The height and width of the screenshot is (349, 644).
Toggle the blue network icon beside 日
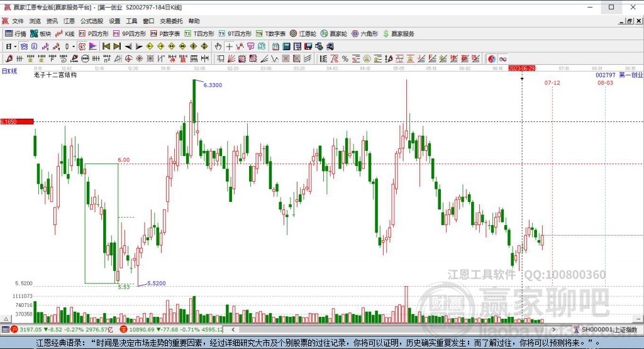point(24,47)
